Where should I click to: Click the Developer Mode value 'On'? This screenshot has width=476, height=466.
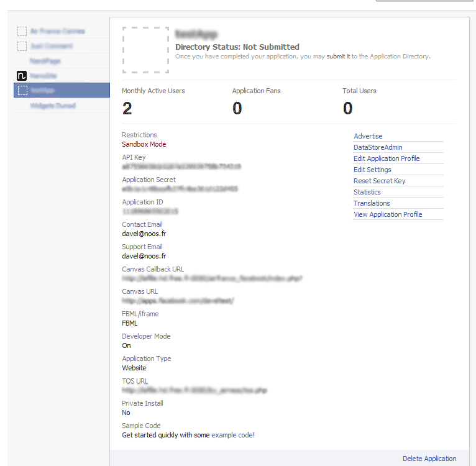[x=126, y=345]
